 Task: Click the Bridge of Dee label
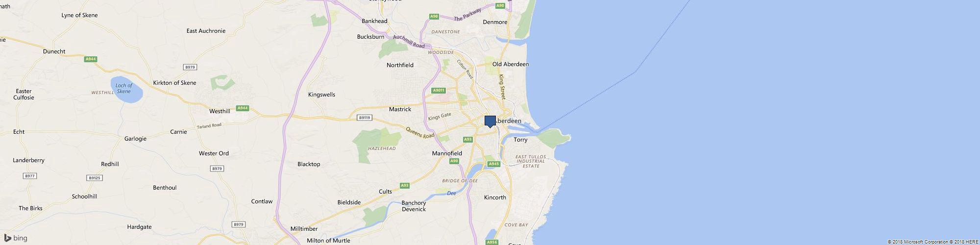460,181
